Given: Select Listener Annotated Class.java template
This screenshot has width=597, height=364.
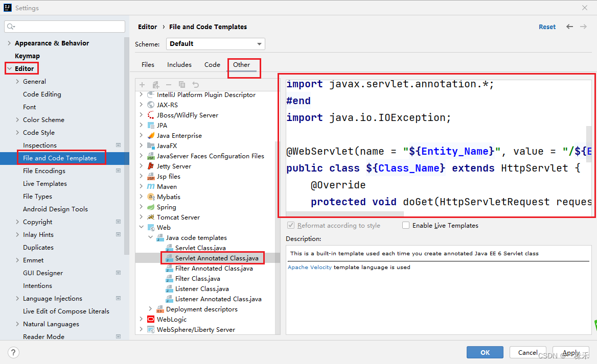Looking at the screenshot, I should pyautogui.click(x=218, y=299).
